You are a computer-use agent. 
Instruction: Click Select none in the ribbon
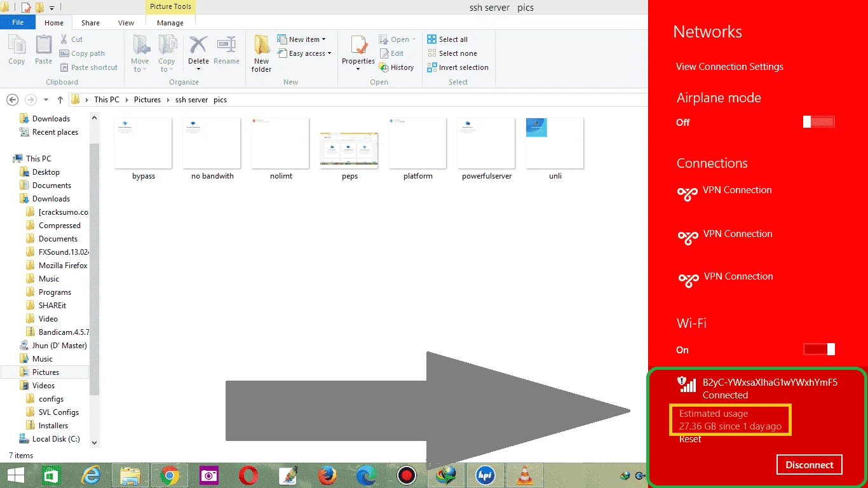[452, 53]
